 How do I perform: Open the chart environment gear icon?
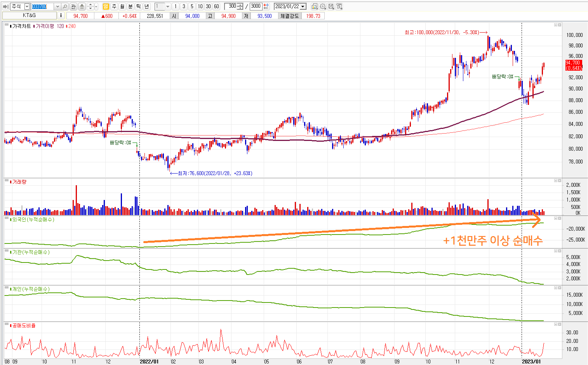(x=323, y=7)
